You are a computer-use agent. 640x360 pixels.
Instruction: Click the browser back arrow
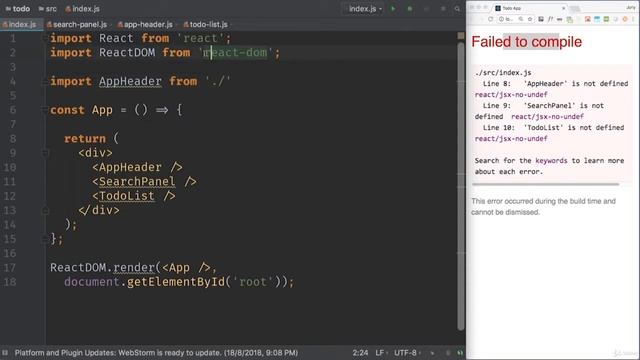click(472, 19)
